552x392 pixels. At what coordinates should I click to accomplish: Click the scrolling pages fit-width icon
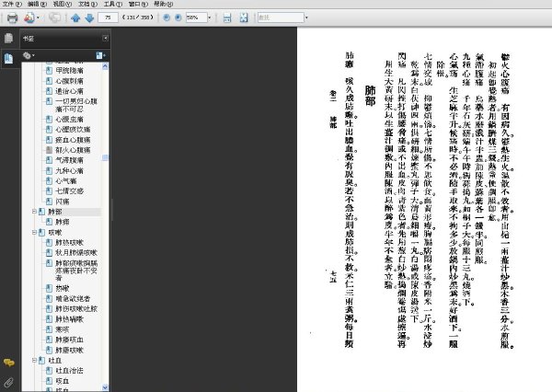227,17
